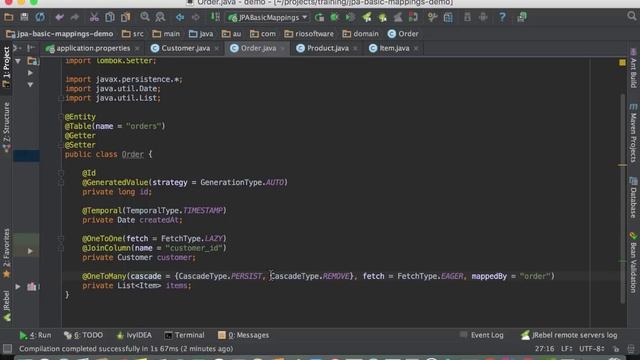The width and height of the screenshot is (640, 360).
Task: Toggle the Project tool window
Action: (x=6, y=67)
